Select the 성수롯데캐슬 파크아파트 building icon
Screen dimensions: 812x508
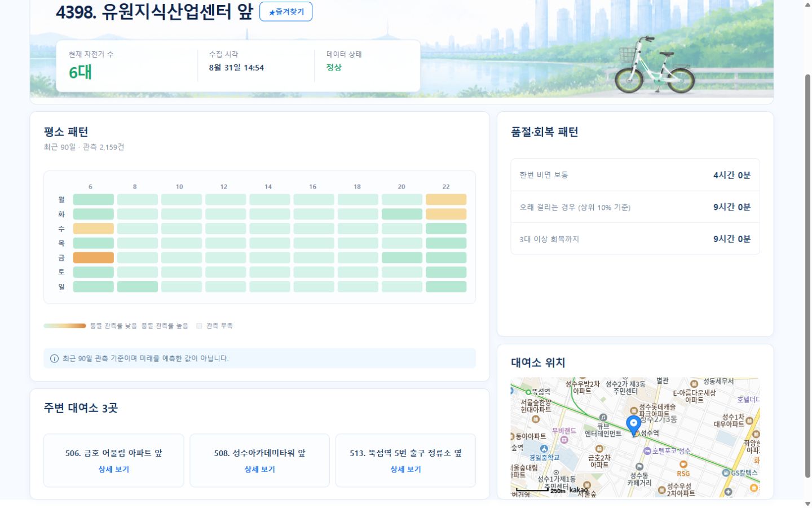(x=634, y=411)
